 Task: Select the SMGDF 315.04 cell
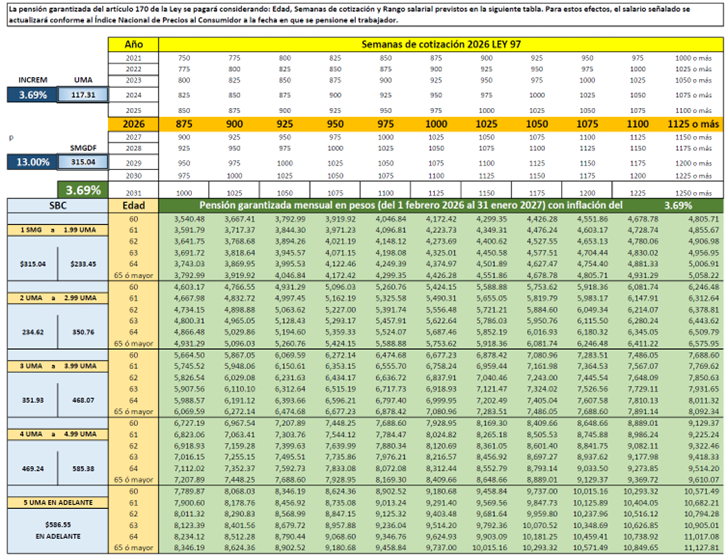(83, 162)
